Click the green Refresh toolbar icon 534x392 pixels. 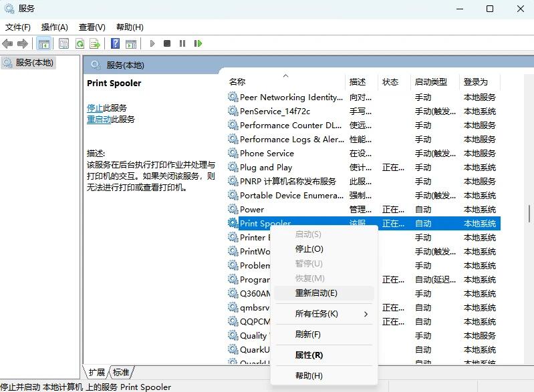[x=80, y=43]
